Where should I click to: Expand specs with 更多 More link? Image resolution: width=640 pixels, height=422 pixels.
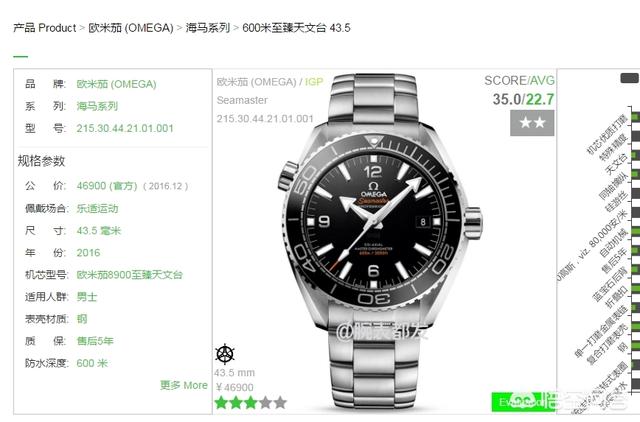click(184, 385)
